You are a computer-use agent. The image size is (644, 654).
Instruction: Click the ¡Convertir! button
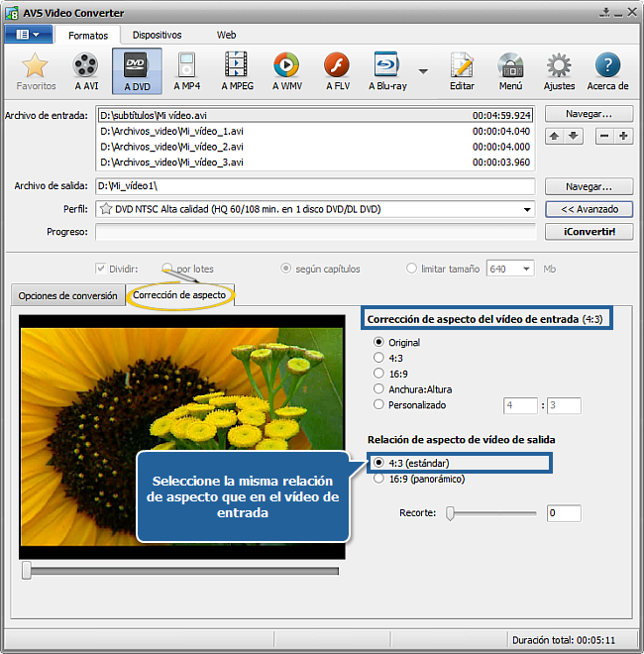coord(590,232)
